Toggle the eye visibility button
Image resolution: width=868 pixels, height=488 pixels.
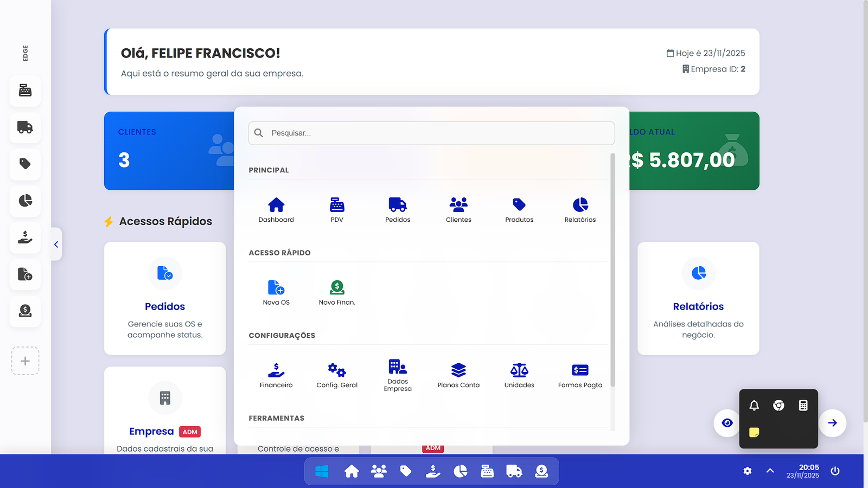(x=726, y=423)
